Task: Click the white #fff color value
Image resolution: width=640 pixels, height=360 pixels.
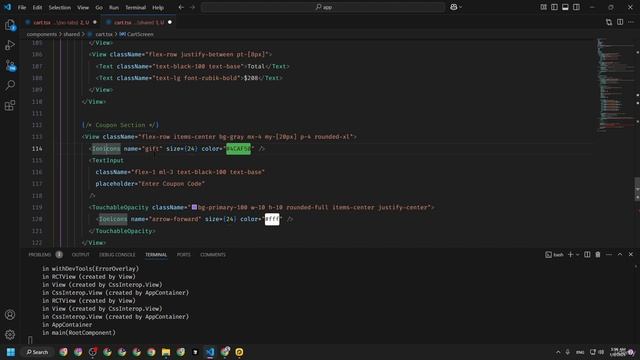Action: point(272,219)
